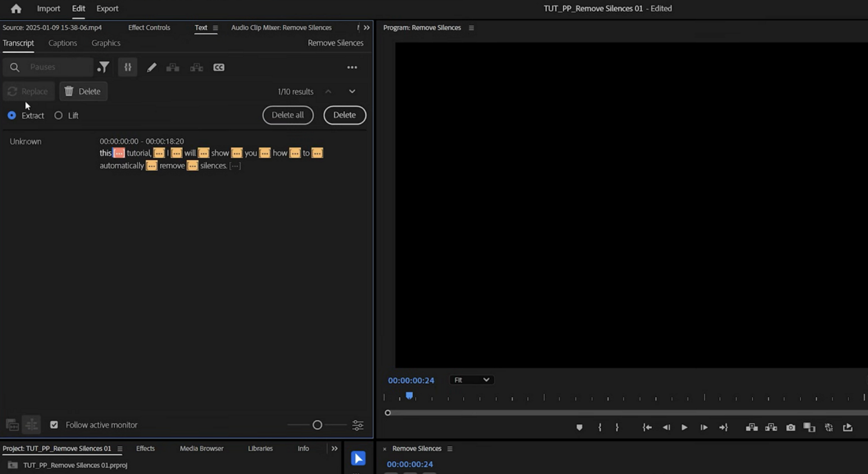
Task: Select the Lift radio option
Action: point(58,115)
